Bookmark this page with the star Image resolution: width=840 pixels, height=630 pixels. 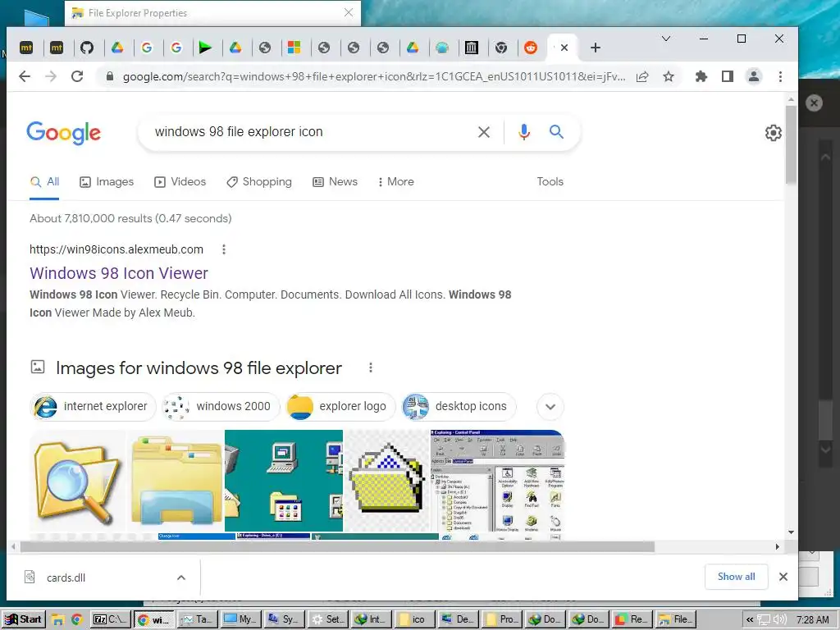click(x=668, y=76)
